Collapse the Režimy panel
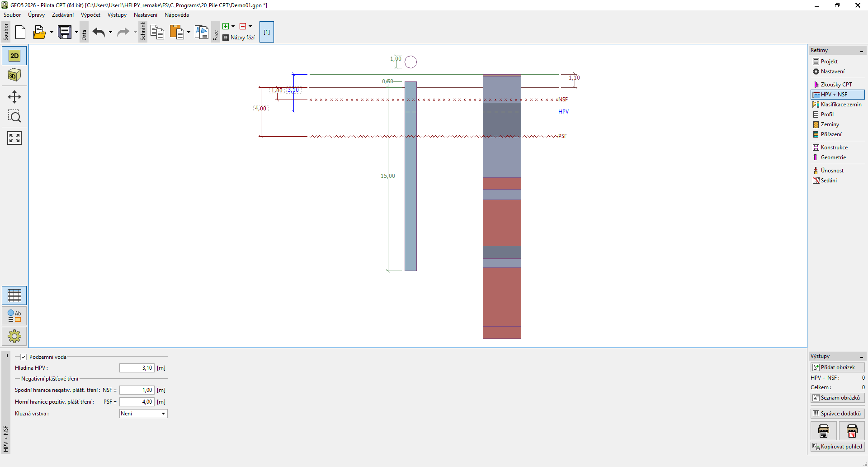The height and width of the screenshot is (467, 868). (x=861, y=51)
